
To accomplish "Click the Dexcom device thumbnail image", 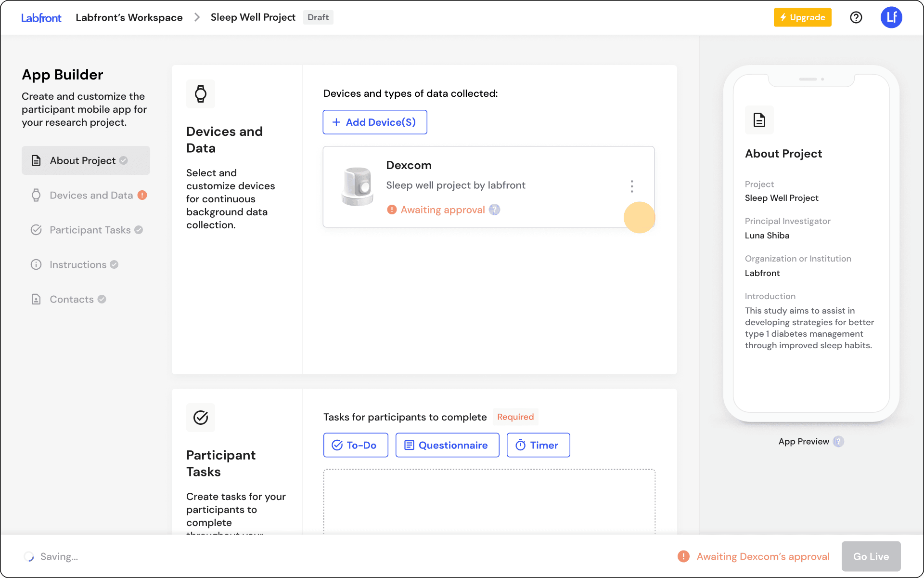I will [x=358, y=186].
